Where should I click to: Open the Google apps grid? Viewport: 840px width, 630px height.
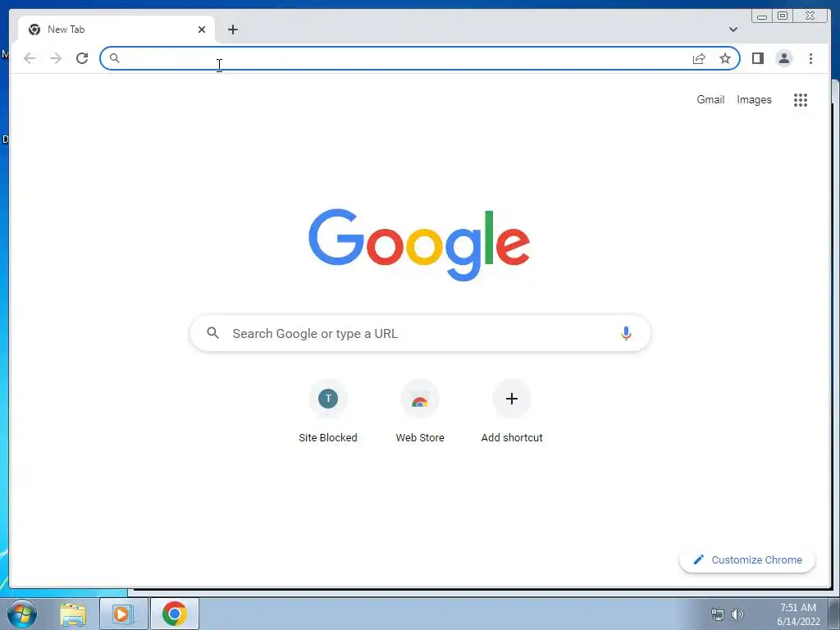pyautogui.click(x=801, y=99)
